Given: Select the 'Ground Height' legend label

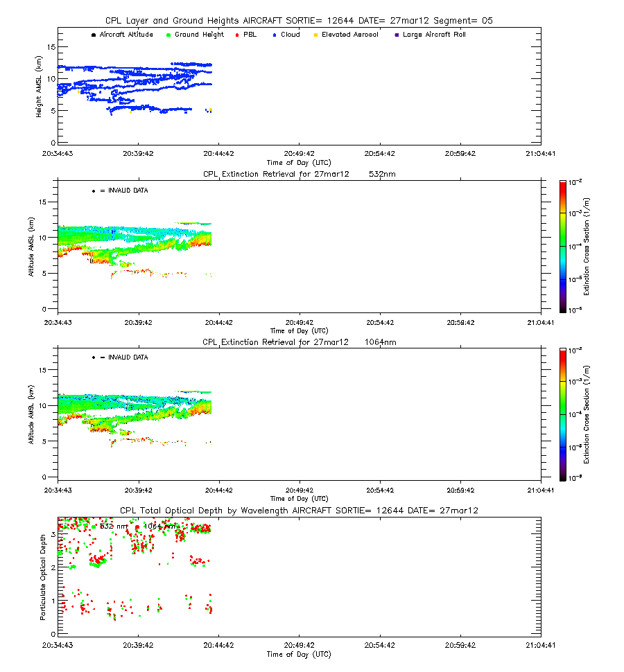Looking at the screenshot, I should pyautogui.click(x=199, y=34).
